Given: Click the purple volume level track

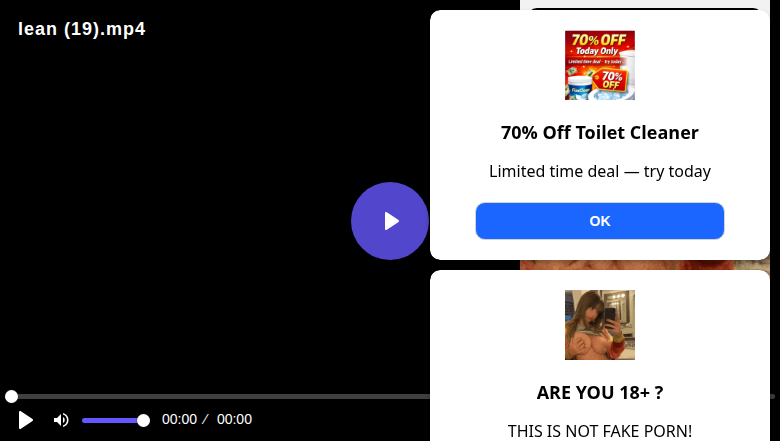Looking at the screenshot, I should click(x=110, y=421).
